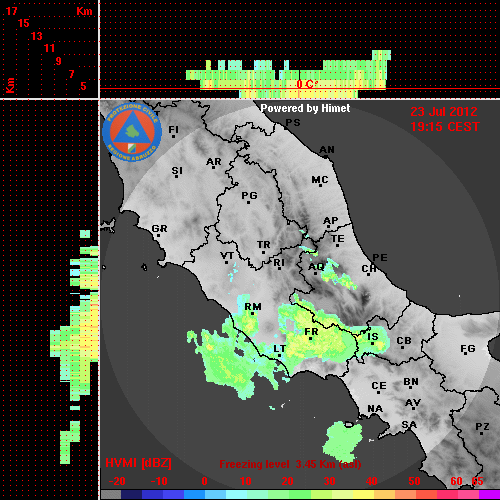Select the PE city label

[x=380, y=257]
